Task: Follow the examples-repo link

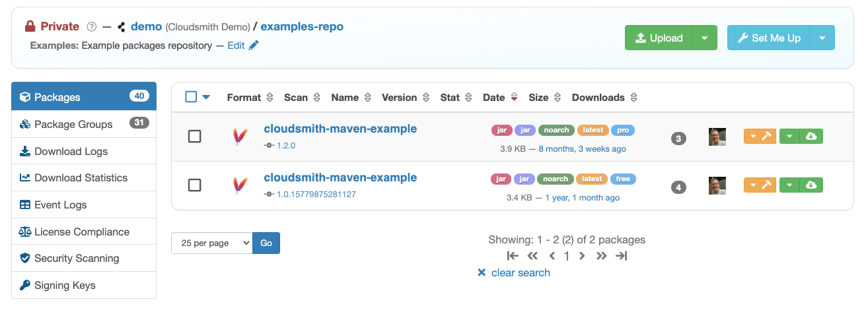Action: (302, 26)
